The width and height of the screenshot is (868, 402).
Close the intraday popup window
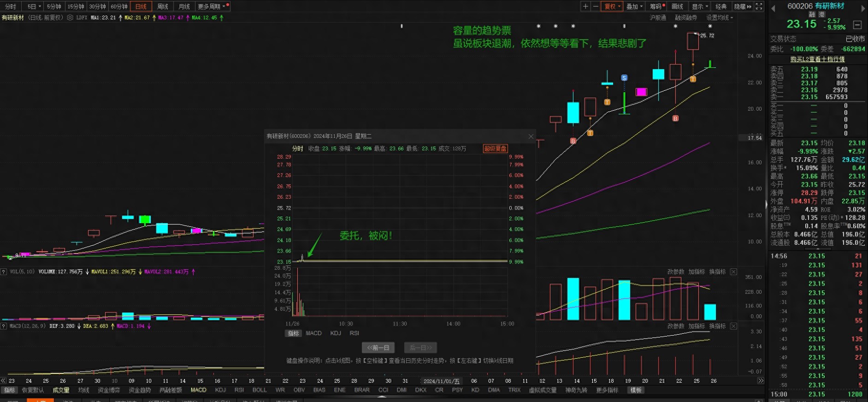tap(531, 136)
